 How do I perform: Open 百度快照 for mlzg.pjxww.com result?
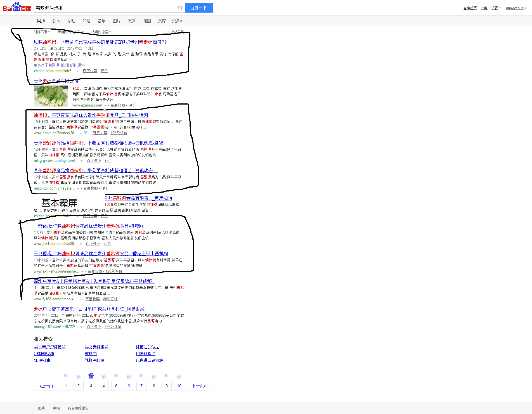[x=94, y=161]
